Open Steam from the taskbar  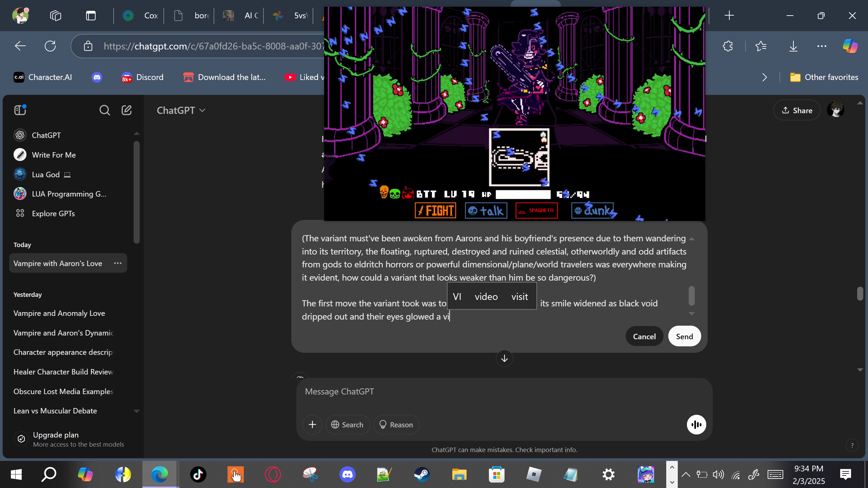422,474
